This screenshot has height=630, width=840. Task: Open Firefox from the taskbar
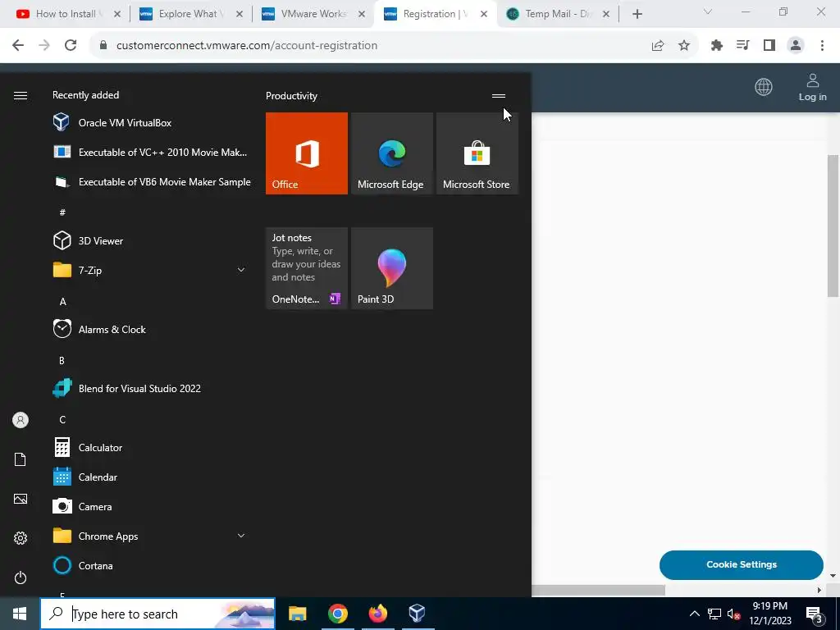click(x=377, y=614)
